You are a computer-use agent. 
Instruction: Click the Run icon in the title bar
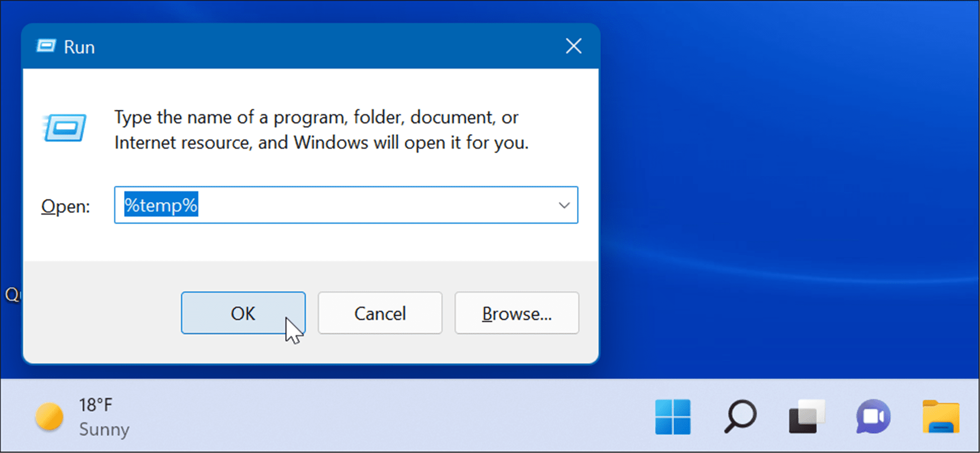click(x=46, y=46)
